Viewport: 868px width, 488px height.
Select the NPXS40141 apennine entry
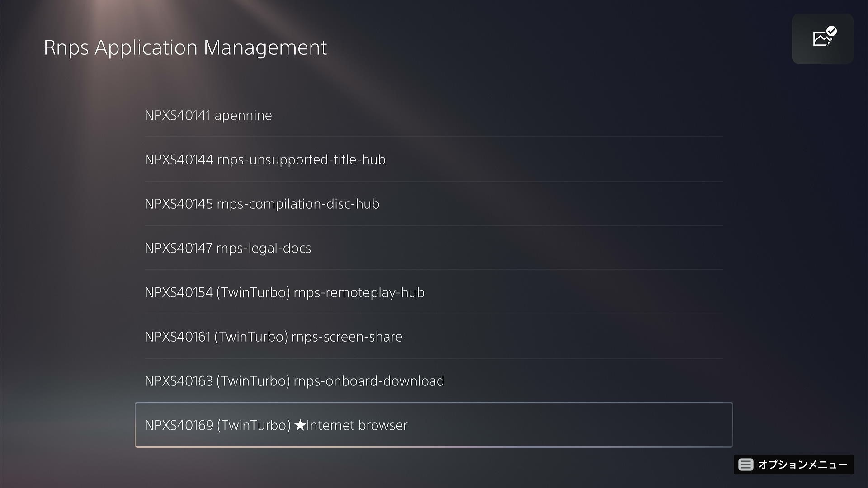click(x=434, y=115)
